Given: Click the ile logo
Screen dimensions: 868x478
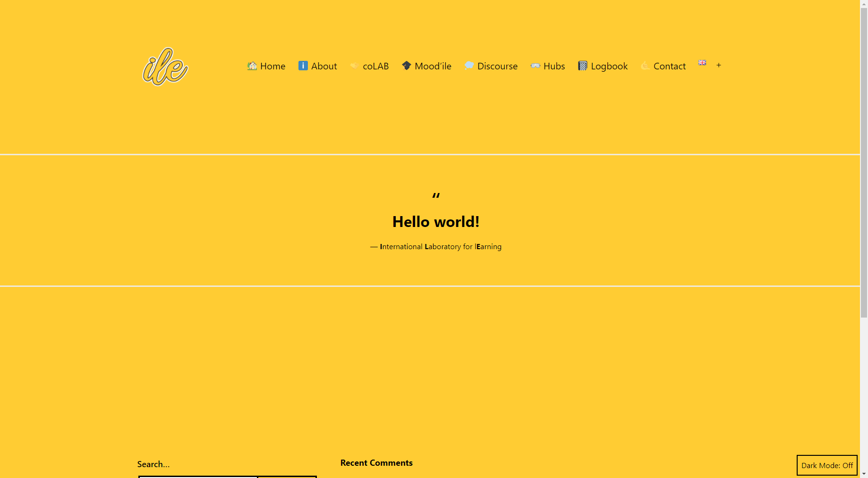Looking at the screenshot, I should pos(165,67).
